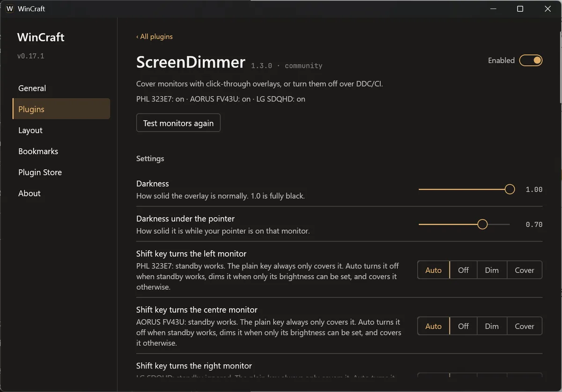Screen dimensions: 562x392
Task: Show the About page
Action: 61,193
